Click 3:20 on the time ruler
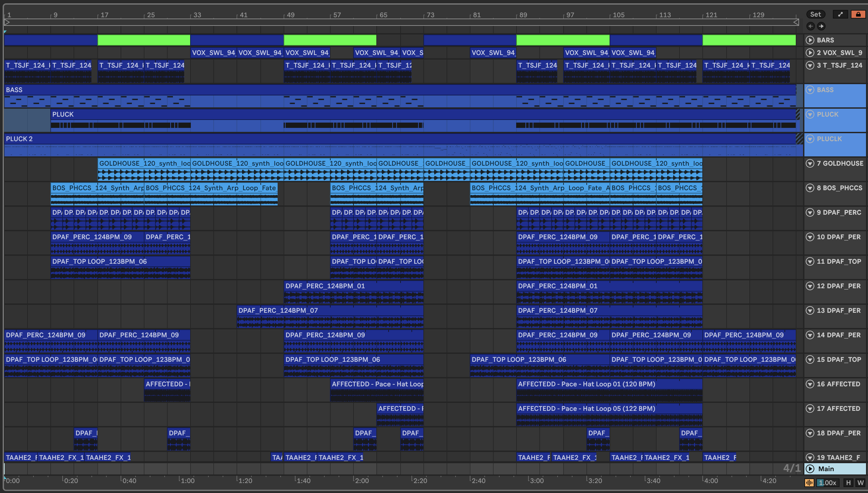Image resolution: width=868 pixels, height=493 pixels. pyautogui.click(x=595, y=481)
